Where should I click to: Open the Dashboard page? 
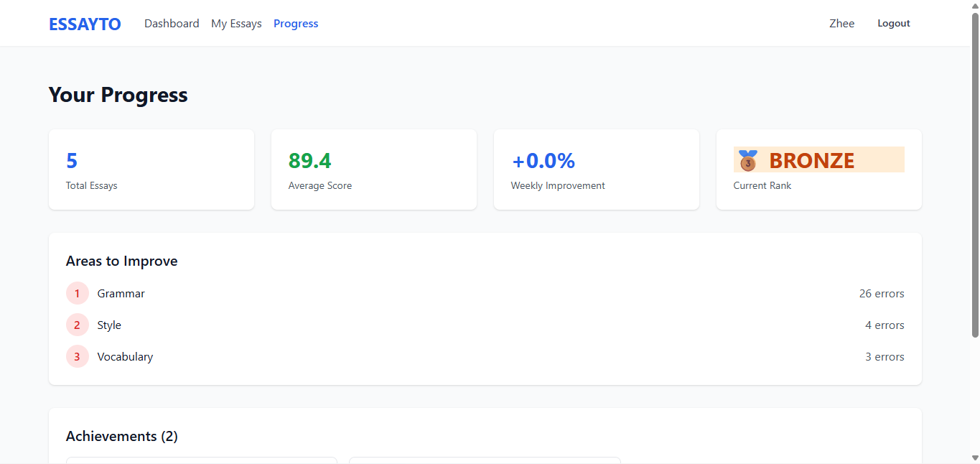pyautogui.click(x=172, y=24)
